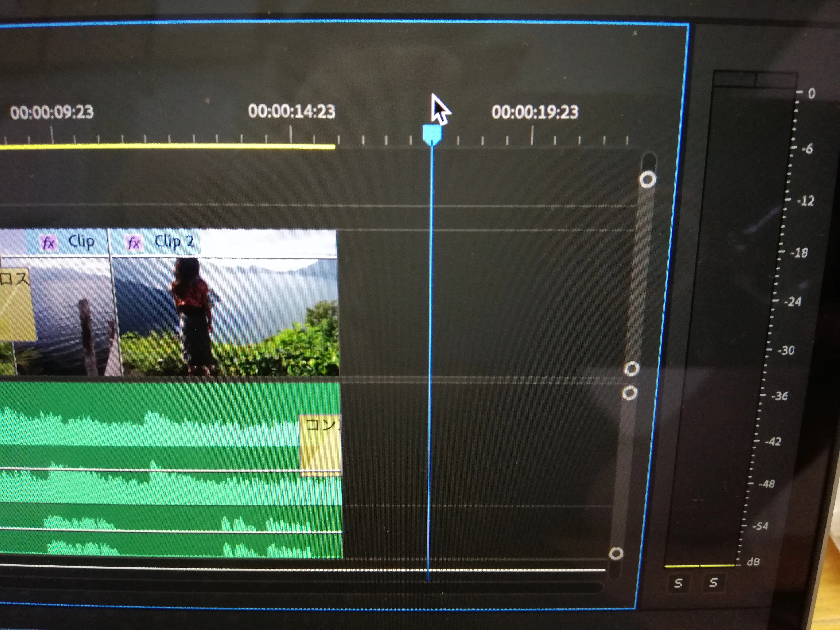
Task: Click bottom circle handle of audio scrollbar
Action: pos(616,553)
